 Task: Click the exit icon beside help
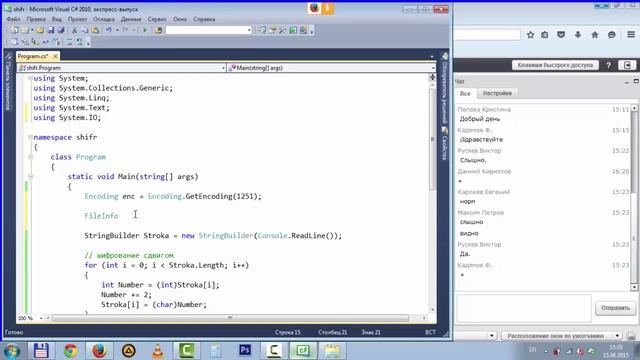[627, 65]
